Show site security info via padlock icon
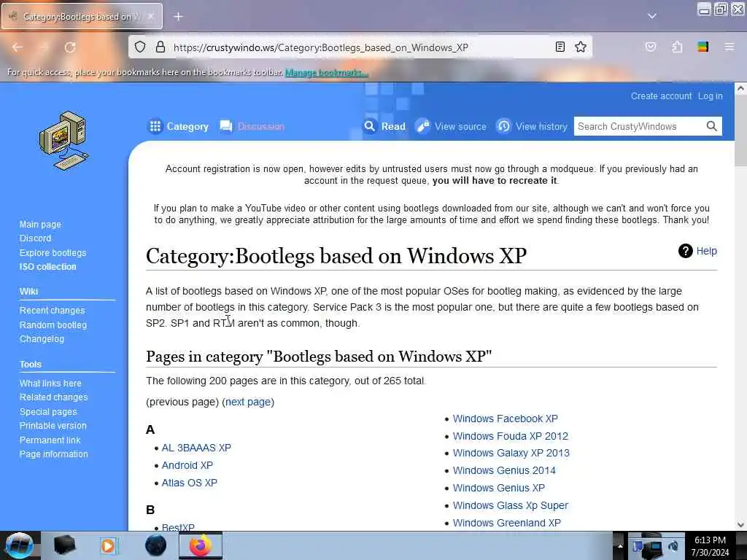Screen dimensions: 747x560 [x=160, y=47]
